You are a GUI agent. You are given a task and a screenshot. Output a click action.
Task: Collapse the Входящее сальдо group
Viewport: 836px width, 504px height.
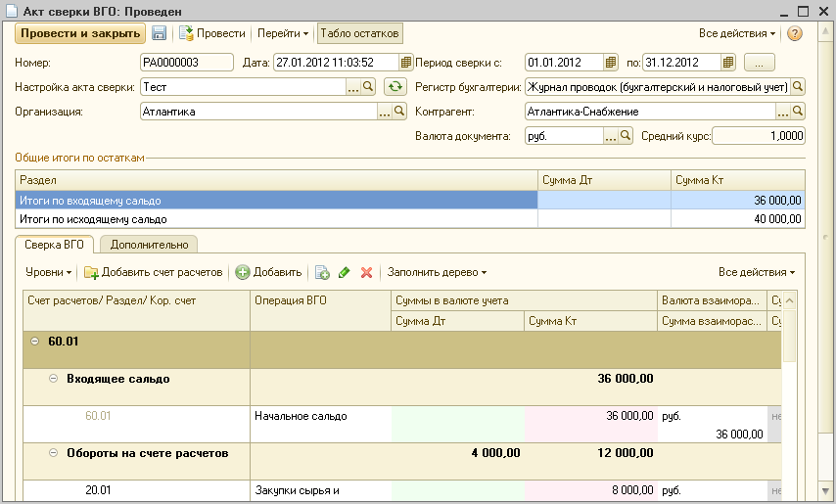(x=54, y=379)
